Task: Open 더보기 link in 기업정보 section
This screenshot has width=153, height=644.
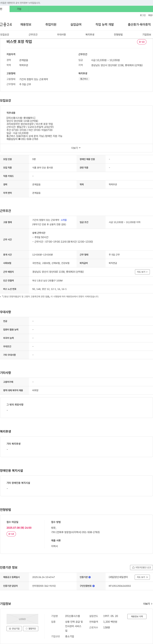Action: [x=148, y=604]
